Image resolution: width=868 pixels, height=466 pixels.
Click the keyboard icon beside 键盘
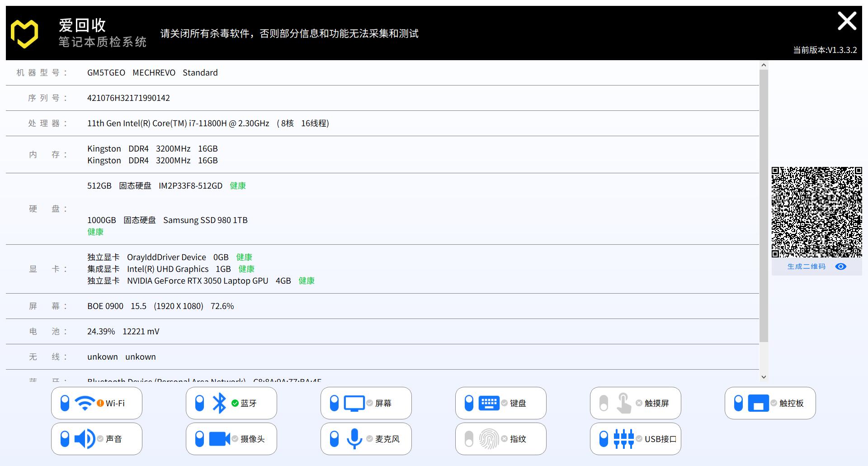[490, 403]
